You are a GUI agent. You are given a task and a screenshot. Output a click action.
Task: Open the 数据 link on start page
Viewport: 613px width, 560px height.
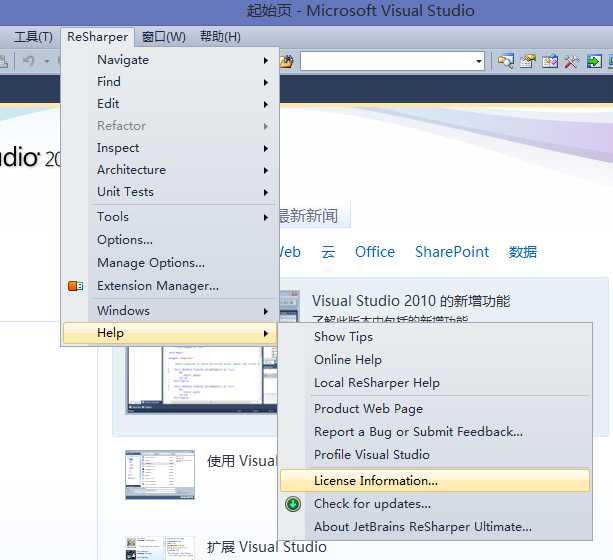pyautogui.click(x=523, y=252)
